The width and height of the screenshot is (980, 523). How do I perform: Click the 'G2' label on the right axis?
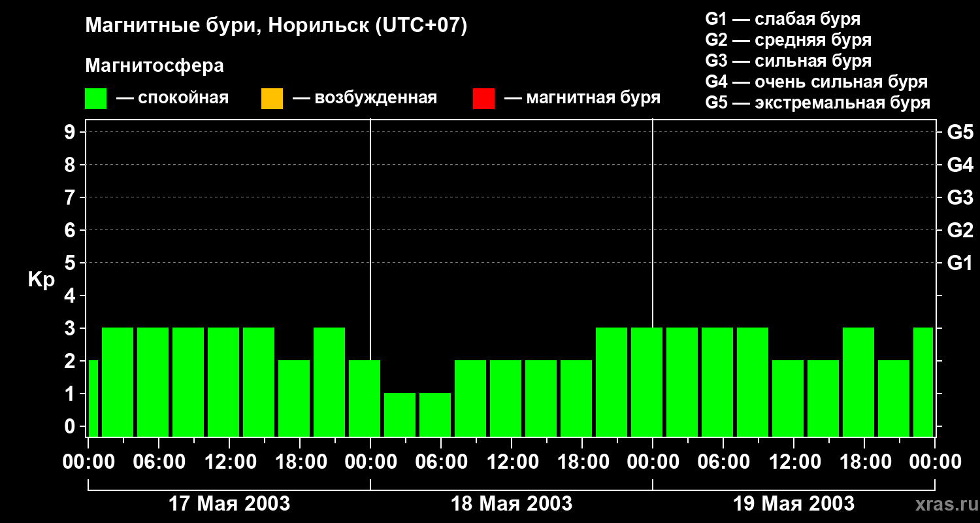960,230
